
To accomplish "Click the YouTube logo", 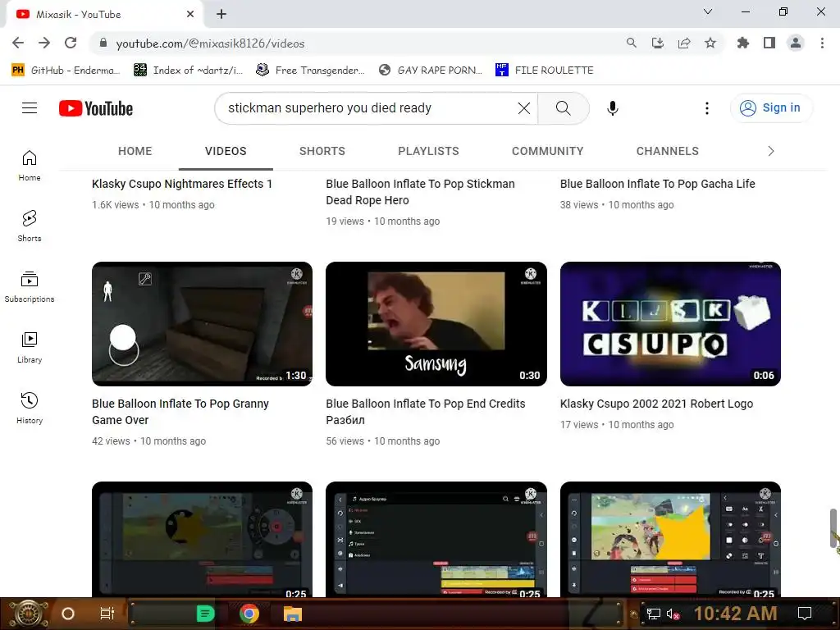I will pos(96,108).
